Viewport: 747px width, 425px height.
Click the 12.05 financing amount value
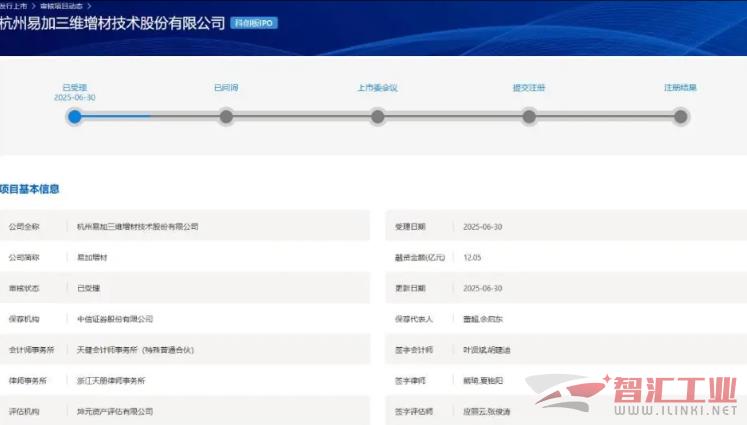472,257
